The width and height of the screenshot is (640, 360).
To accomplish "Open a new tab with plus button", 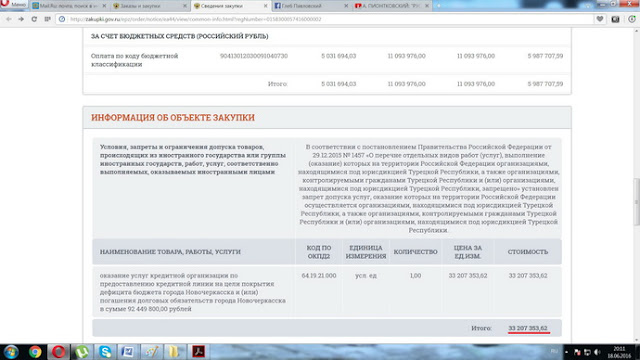I will (x=439, y=6).
